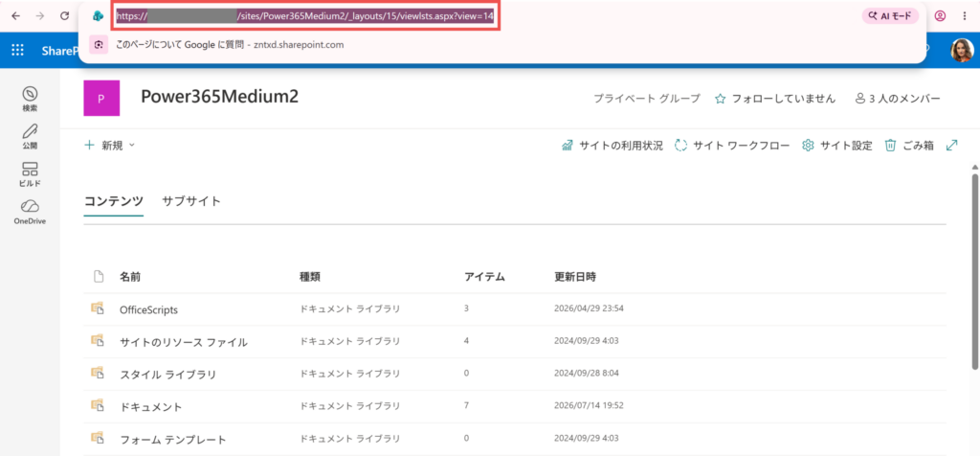Click the ドキュメント row library icon
The height and width of the screenshot is (456, 980).
pyautogui.click(x=97, y=406)
